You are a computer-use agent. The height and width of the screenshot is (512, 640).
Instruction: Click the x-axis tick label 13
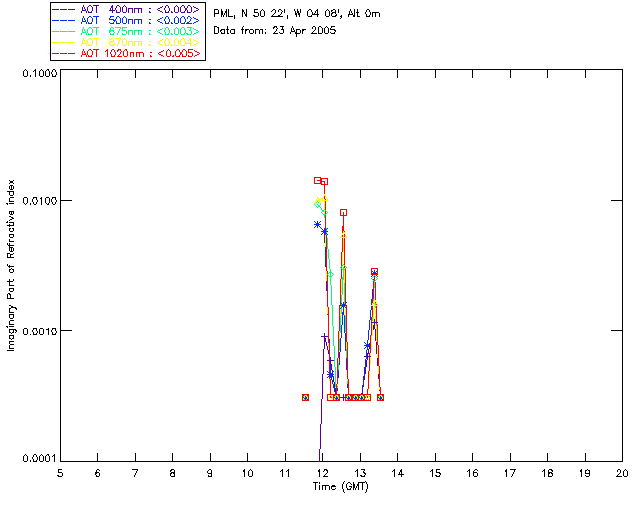(360, 473)
